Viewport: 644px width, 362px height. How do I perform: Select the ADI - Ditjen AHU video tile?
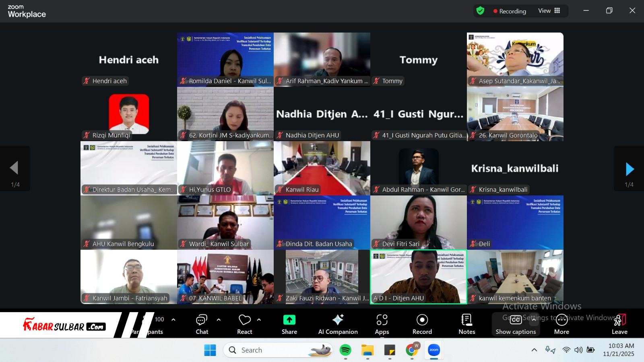tap(418, 277)
